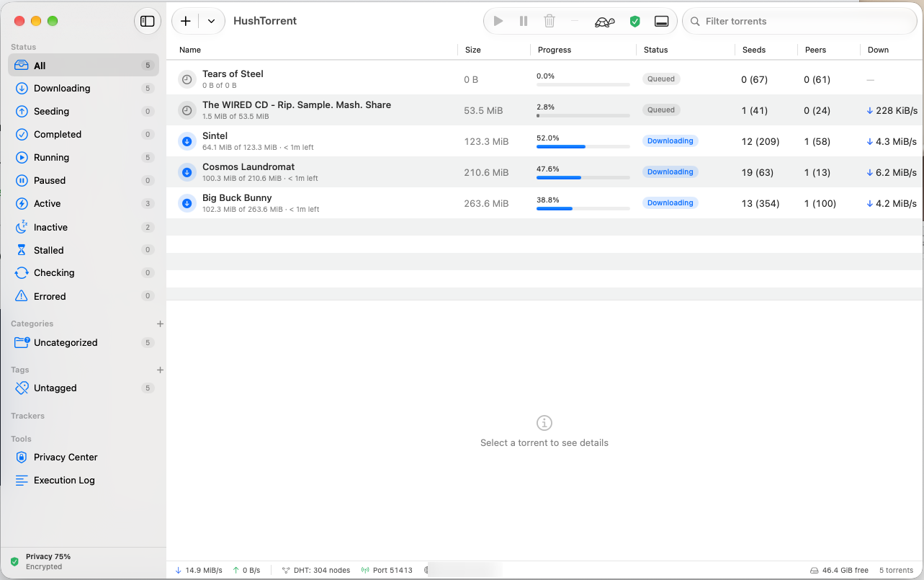Show Downloading torrents in the sidebar
The image size is (924, 580).
tap(84, 89)
